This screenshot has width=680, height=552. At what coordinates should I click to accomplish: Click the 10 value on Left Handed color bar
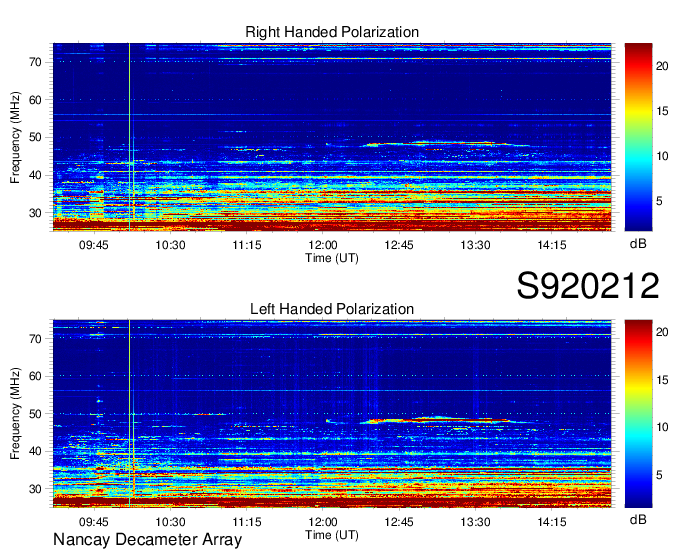click(x=662, y=428)
